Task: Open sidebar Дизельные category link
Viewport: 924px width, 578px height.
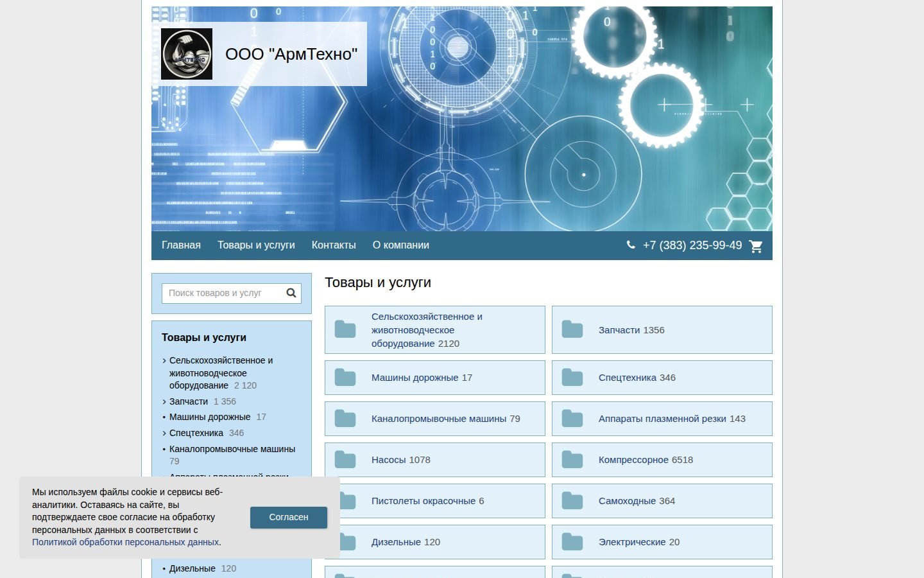Action: click(193, 568)
